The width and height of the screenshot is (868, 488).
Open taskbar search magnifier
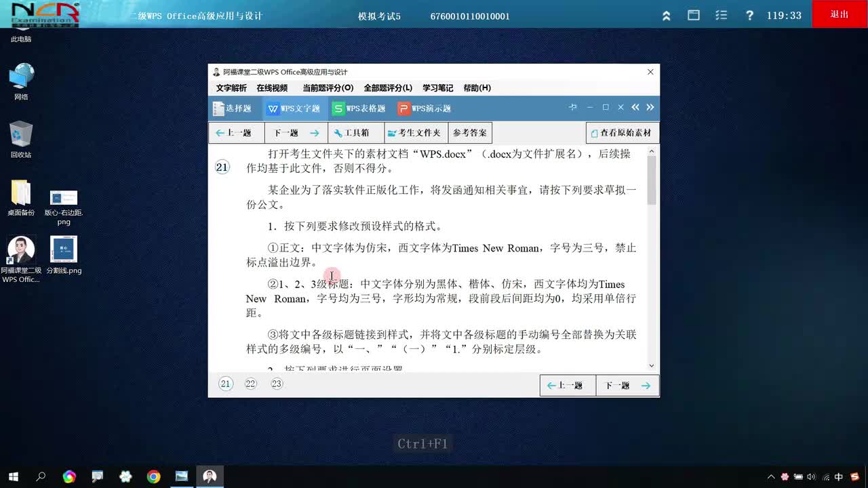pos(41,476)
